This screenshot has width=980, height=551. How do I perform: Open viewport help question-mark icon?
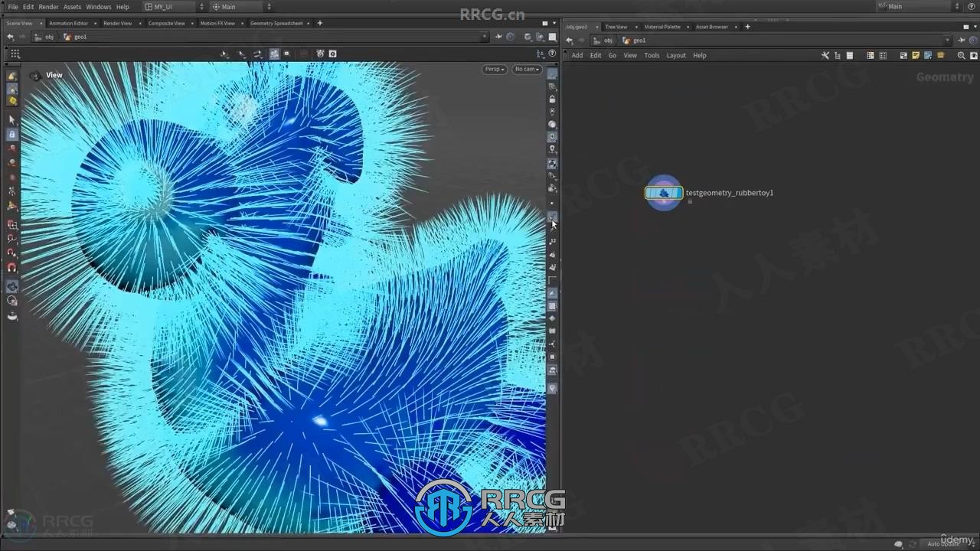pyautogui.click(x=551, y=54)
